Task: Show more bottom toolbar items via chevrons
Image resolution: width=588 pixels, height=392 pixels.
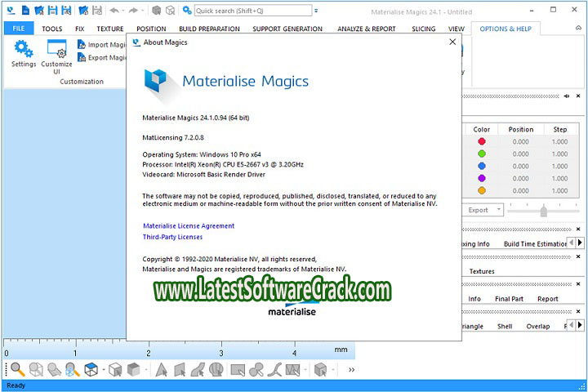Action: click(x=351, y=370)
